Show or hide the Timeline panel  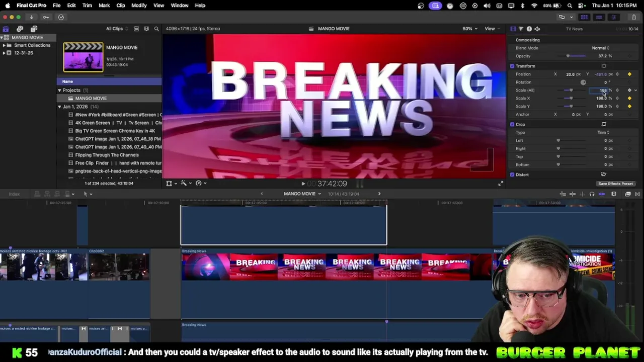(599, 17)
